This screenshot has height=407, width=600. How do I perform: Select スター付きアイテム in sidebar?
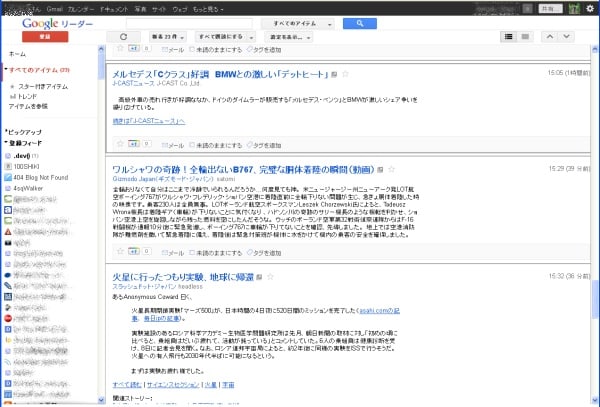pos(43,86)
